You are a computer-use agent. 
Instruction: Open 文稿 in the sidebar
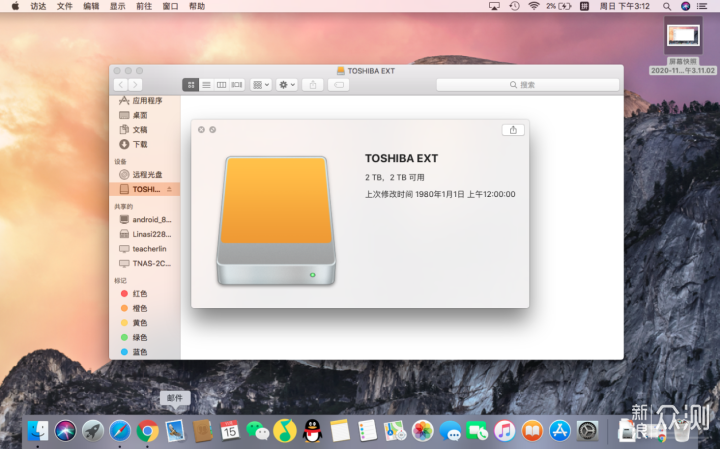point(145,129)
